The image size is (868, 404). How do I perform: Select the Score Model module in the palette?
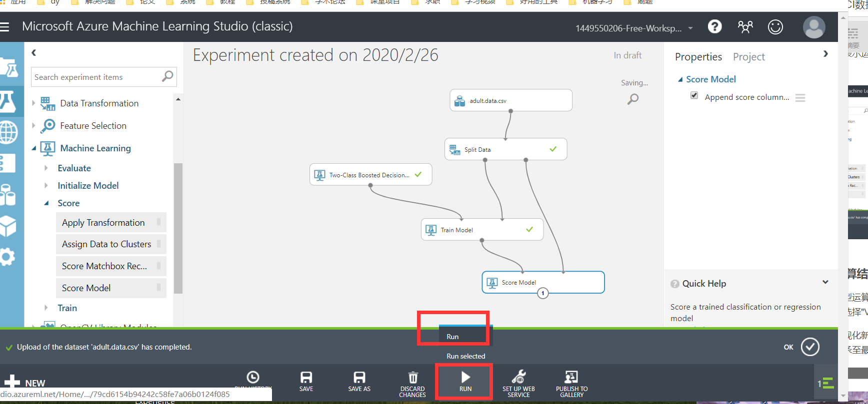point(111,288)
